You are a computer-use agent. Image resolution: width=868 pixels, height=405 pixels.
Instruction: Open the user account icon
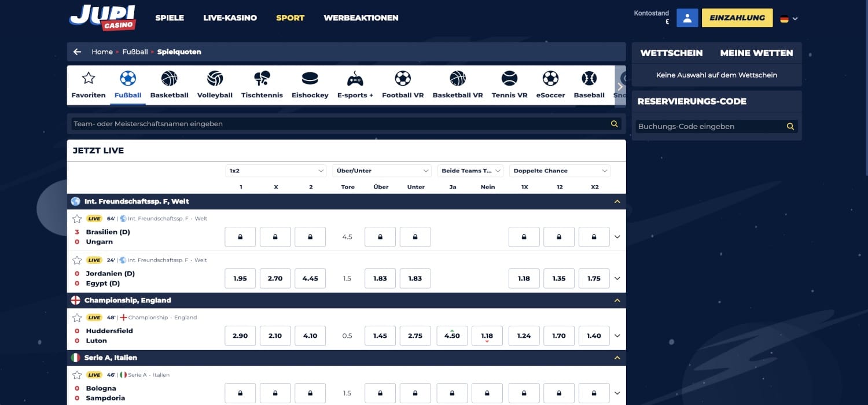click(687, 18)
